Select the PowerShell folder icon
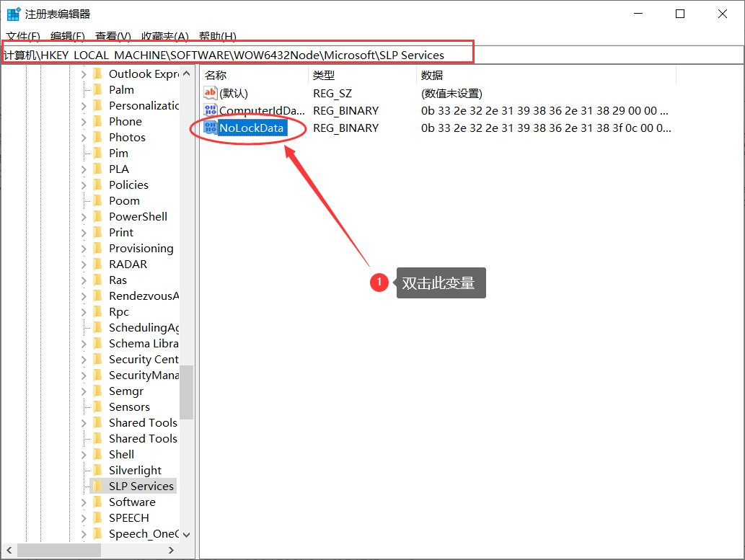Viewport: 745px width, 560px height. 97,217
